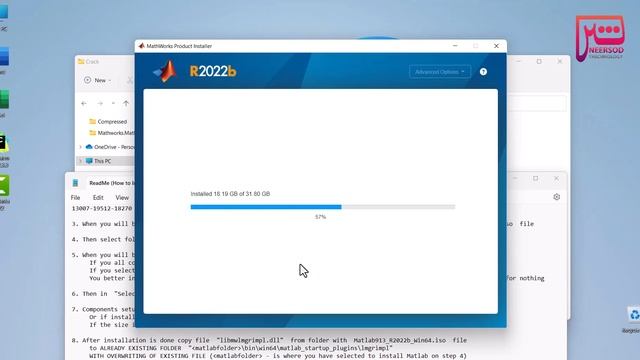Go up one folder in explorer
The height and width of the screenshot is (360, 640).
126,103
